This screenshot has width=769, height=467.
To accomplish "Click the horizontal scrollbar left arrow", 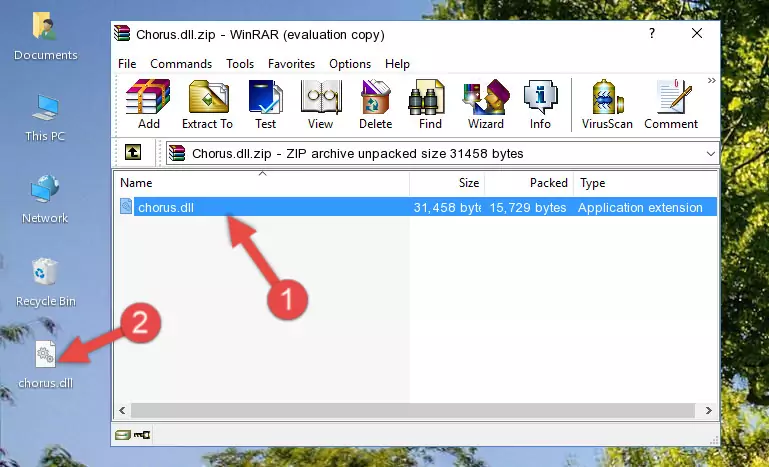I will click(x=123, y=410).
